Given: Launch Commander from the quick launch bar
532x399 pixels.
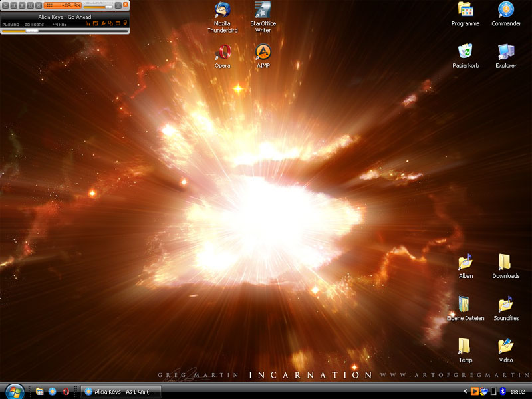Looking at the screenshot, I should tap(53, 392).
